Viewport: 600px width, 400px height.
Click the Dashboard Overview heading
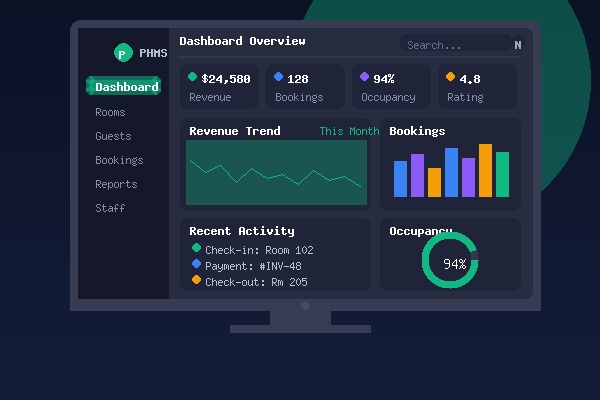pyautogui.click(x=243, y=41)
